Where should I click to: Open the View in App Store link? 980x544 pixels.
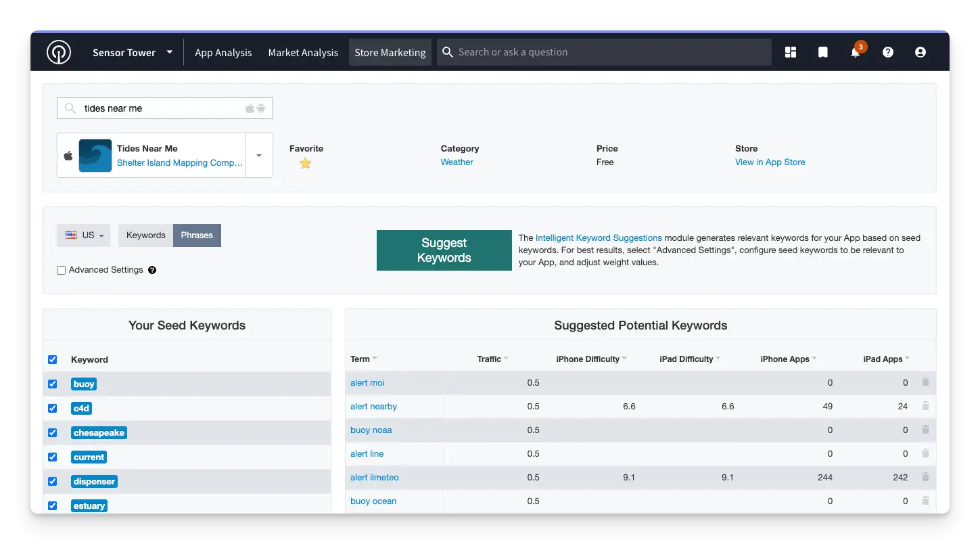770,162
